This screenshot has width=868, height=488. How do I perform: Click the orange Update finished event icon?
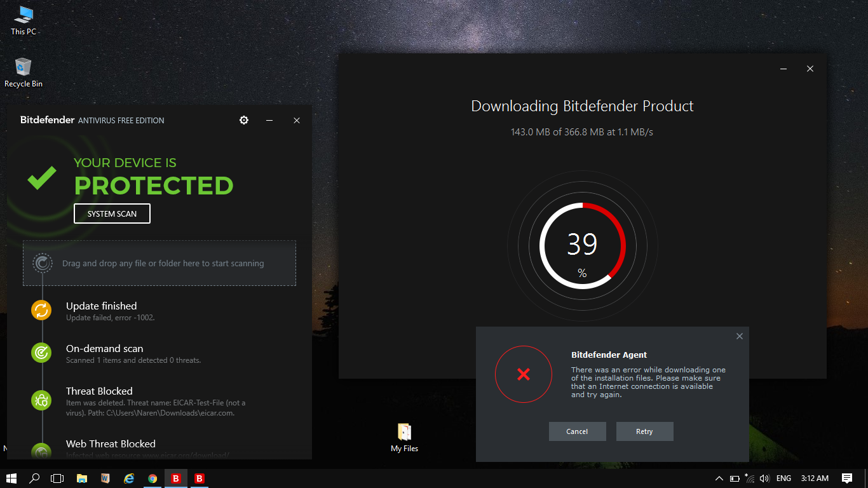pyautogui.click(x=41, y=310)
